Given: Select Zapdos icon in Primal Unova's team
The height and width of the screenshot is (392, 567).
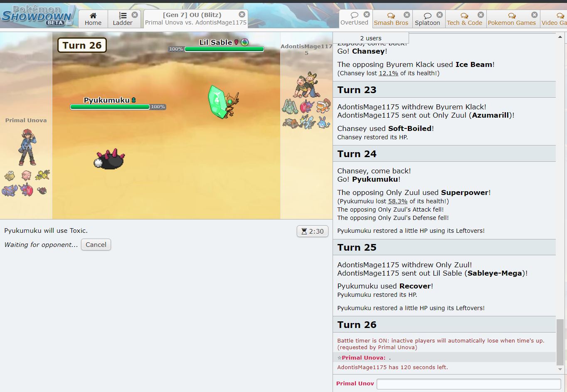Looking at the screenshot, I should pos(42,175).
